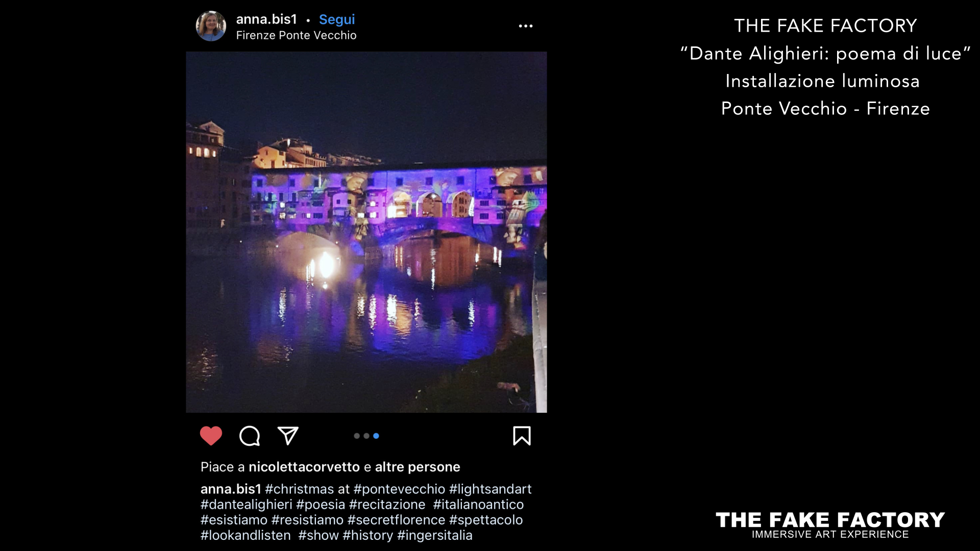
Task: Save the post with the bookmark icon
Action: pyautogui.click(x=522, y=436)
